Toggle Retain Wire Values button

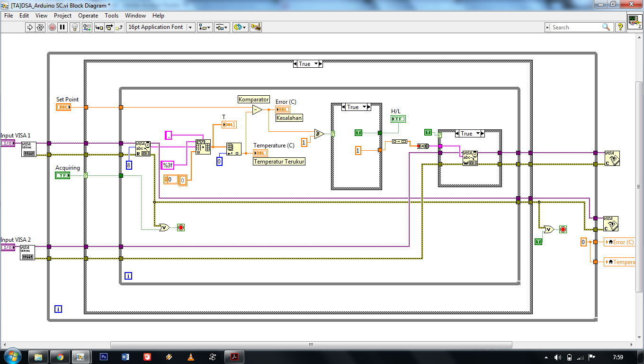[x=87, y=27]
